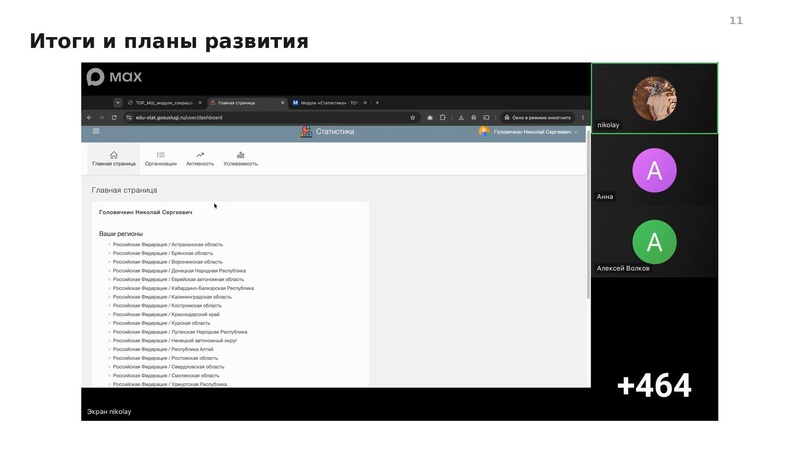The image size is (800, 450).
Task: Open the tab search dropdown arrow
Action: pyautogui.click(x=118, y=103)
